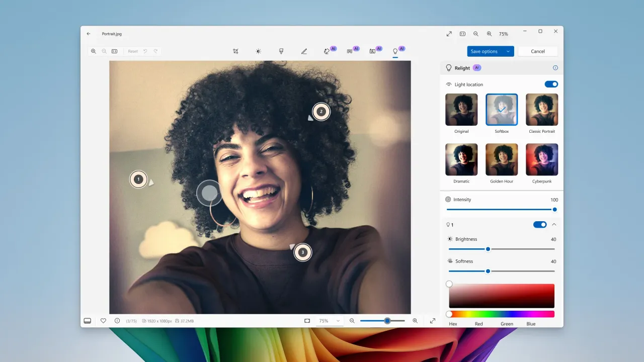Open the brightness Adjustment tool
Screen dimensions: 644x362
(258, 51)
